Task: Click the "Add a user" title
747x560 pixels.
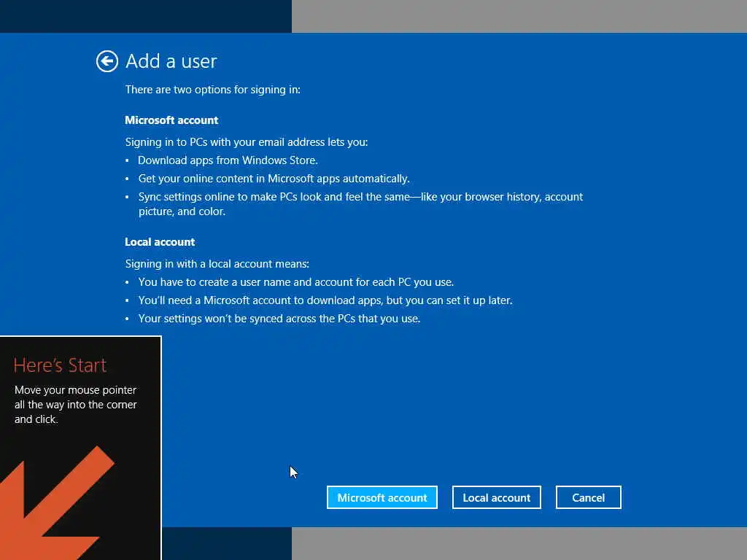Action: [x=171, y=61]
